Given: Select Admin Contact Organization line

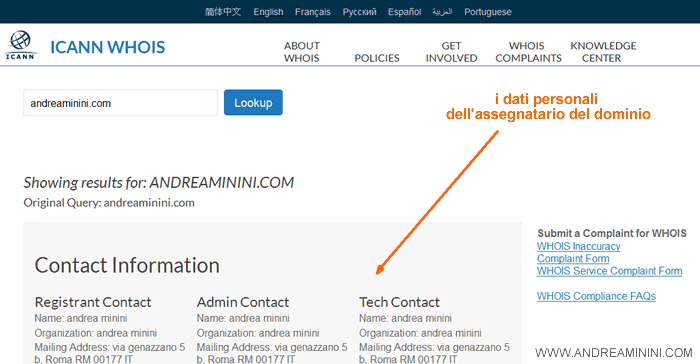Looking at the screenshot, I should point(258,333).
